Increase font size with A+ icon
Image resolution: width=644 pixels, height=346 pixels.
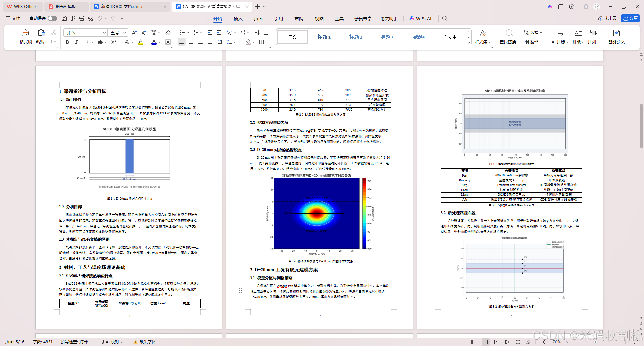tap(134, 33)
